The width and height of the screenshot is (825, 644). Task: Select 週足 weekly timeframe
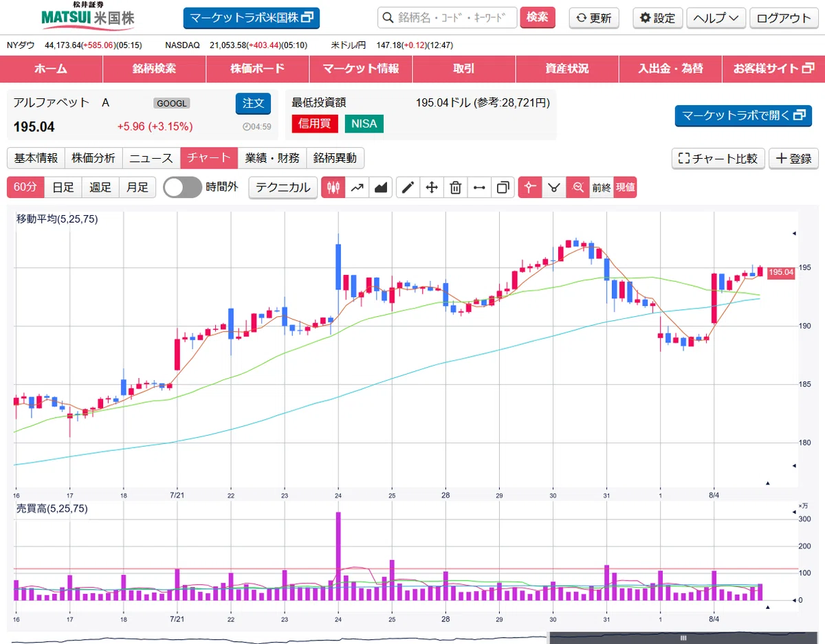(100, 187)
